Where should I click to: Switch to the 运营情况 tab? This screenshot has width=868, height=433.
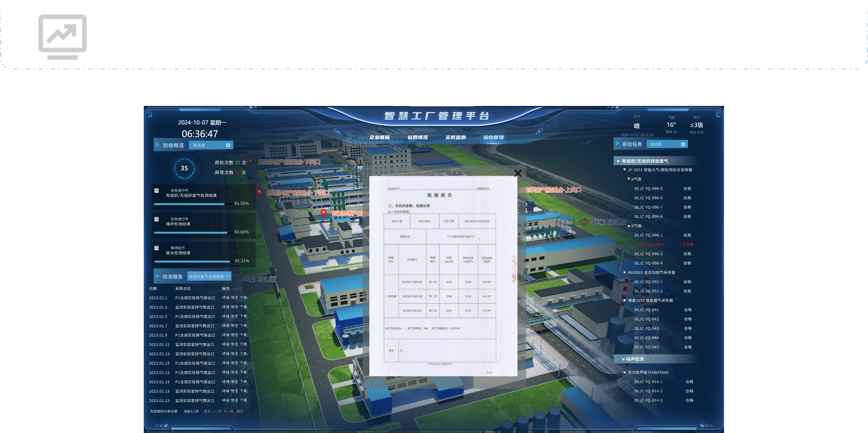coord(418,137)
